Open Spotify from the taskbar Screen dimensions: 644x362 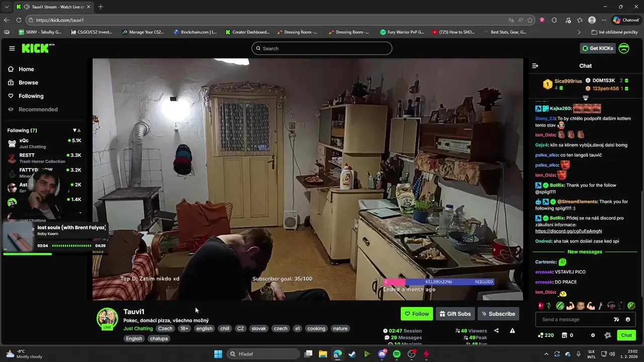[396, 354]
